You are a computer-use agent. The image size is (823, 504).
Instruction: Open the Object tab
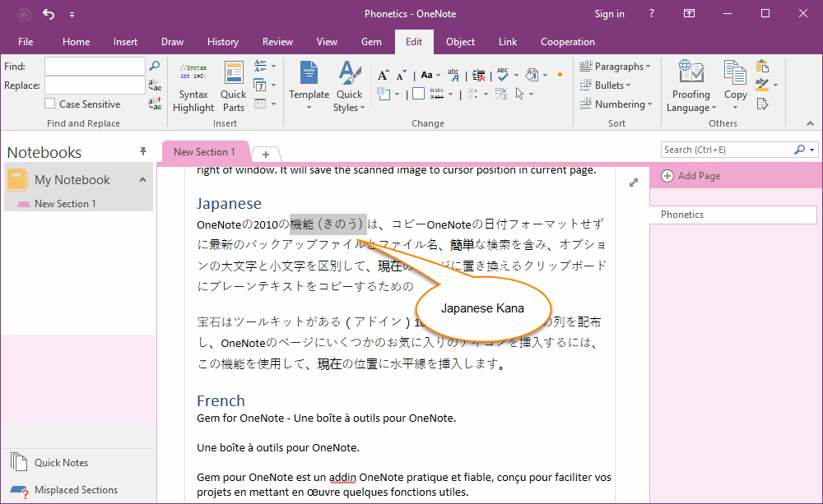[460, 42]
